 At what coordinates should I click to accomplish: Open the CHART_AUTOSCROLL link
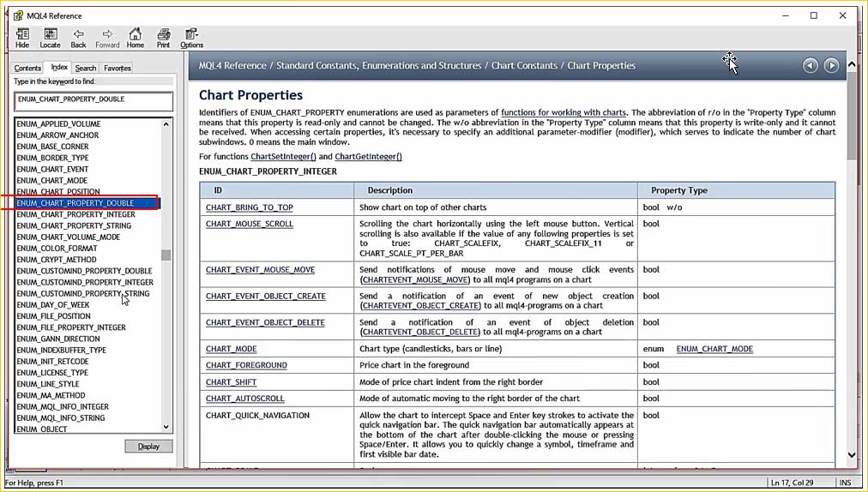coord(245,399)
